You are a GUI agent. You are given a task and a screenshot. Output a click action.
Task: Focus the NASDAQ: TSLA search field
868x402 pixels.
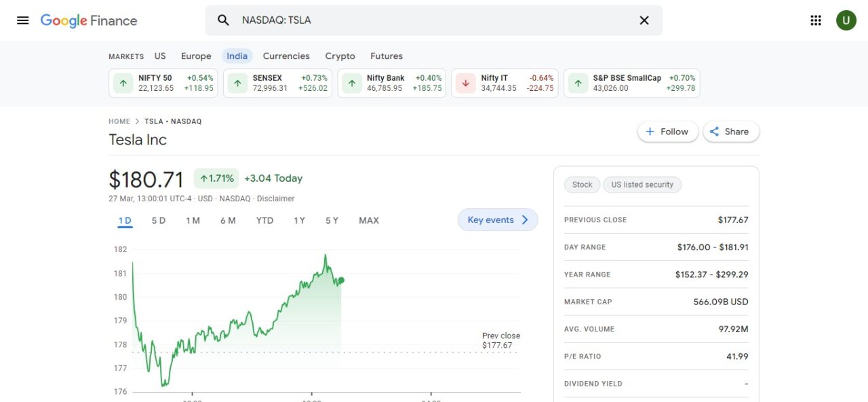(434, 20)
